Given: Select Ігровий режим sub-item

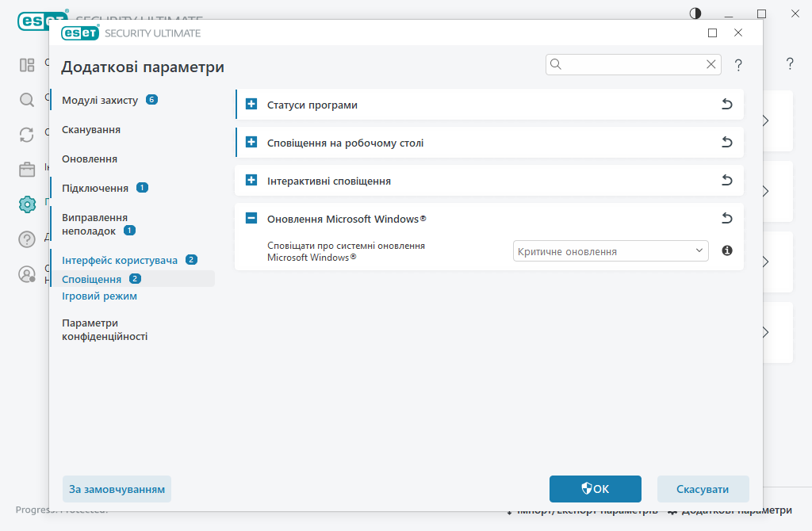Looking at the screenshot, I should tap(99, 296).
